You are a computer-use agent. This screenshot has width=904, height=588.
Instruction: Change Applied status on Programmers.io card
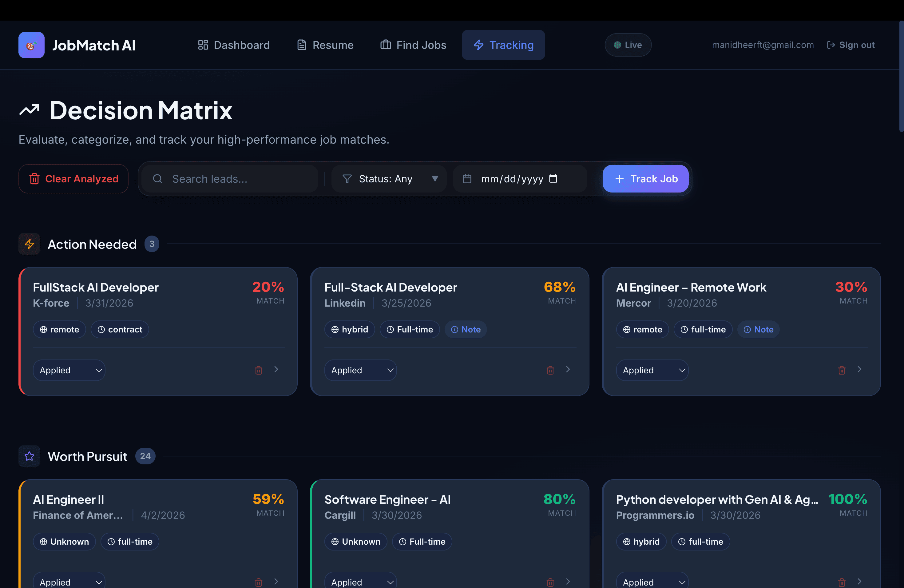652,580
